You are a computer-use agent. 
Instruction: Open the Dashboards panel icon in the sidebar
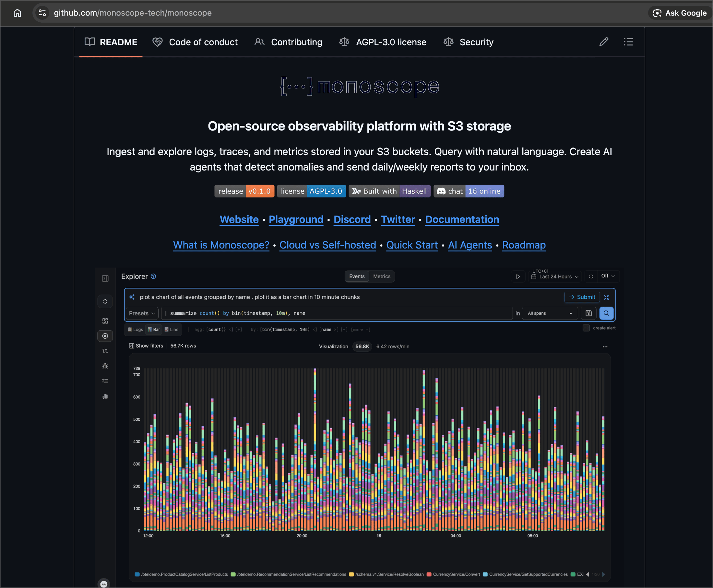pyautogui.click(x=105, y=321)
